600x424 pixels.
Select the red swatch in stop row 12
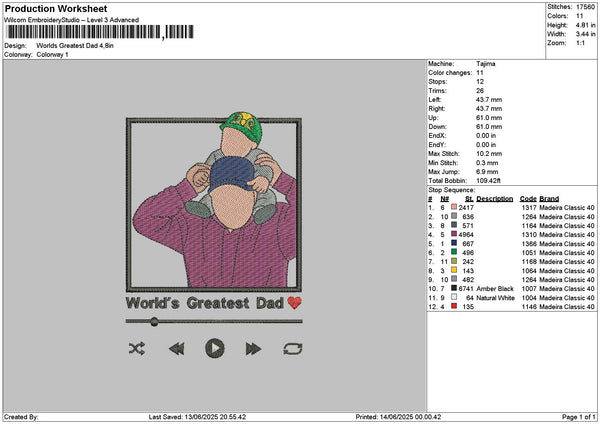(x=454, y=306)
